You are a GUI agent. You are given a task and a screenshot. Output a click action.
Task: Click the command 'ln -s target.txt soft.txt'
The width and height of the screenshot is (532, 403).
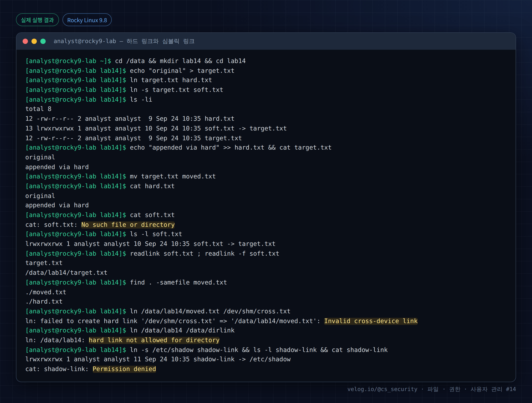(x=176, y=90)
